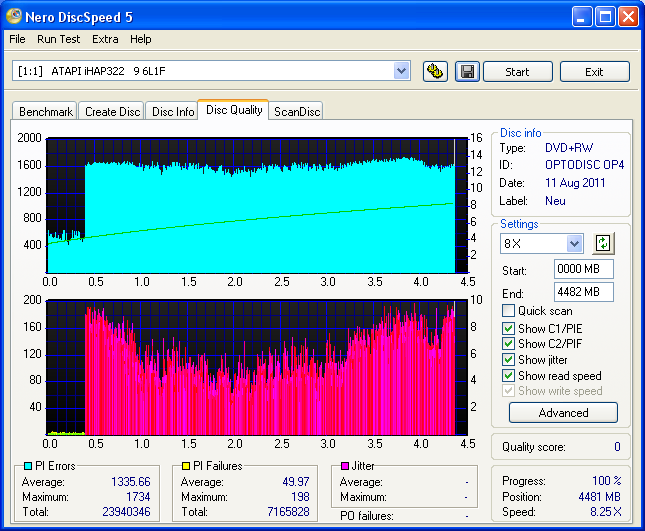The width and height of the screenshot is (645, 531).
Task: Switch to the Create Disc tab
Action: pyautogui.click(x=112, y=111)
